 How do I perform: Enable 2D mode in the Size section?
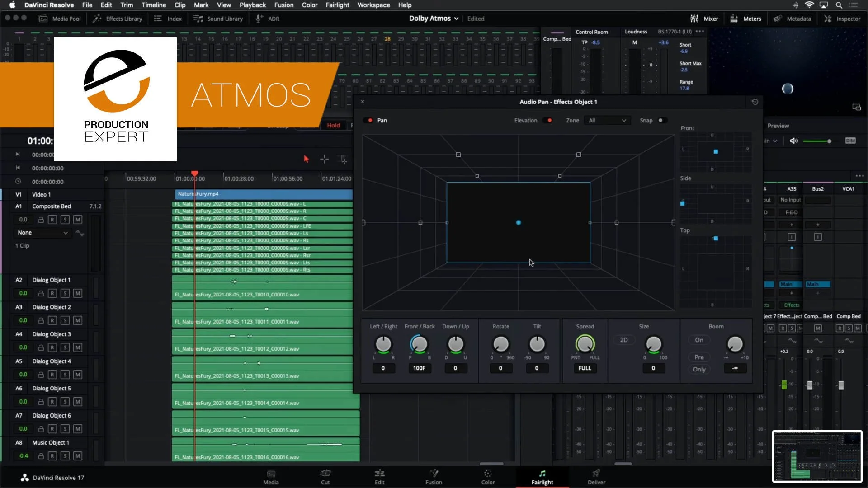click(x=624, y=340)
